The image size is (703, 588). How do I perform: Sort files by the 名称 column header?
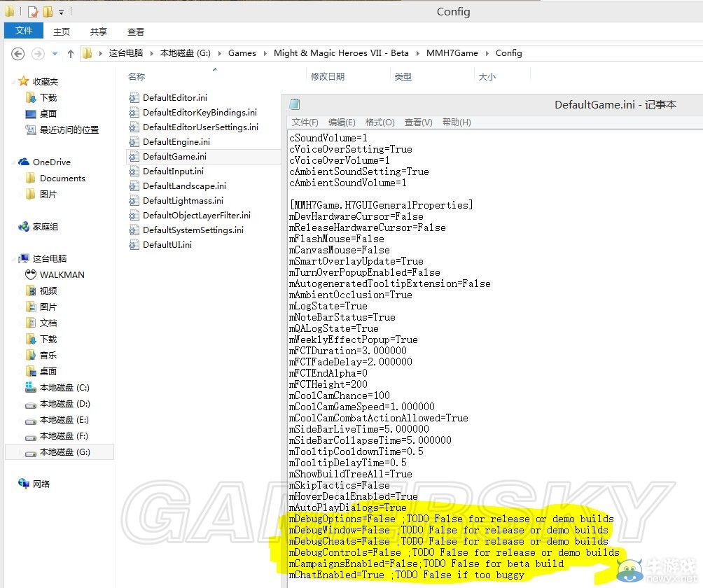[x=137, y=76]
